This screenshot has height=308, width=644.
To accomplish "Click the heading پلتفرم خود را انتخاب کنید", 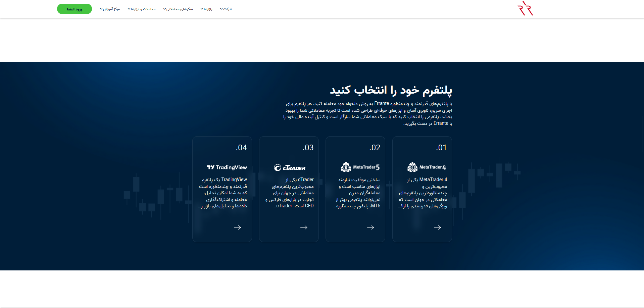I will click(391, 90).
